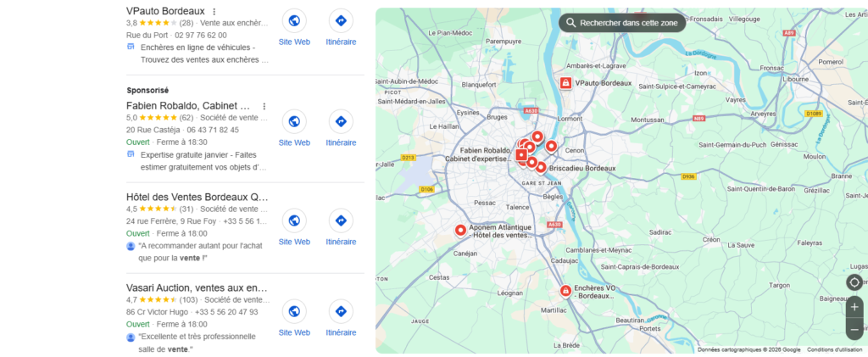The height and width of the screenshot is (357, 868).
Task: Open the more options menu for VPauto Bordeaux
Action: pos(214,12)
